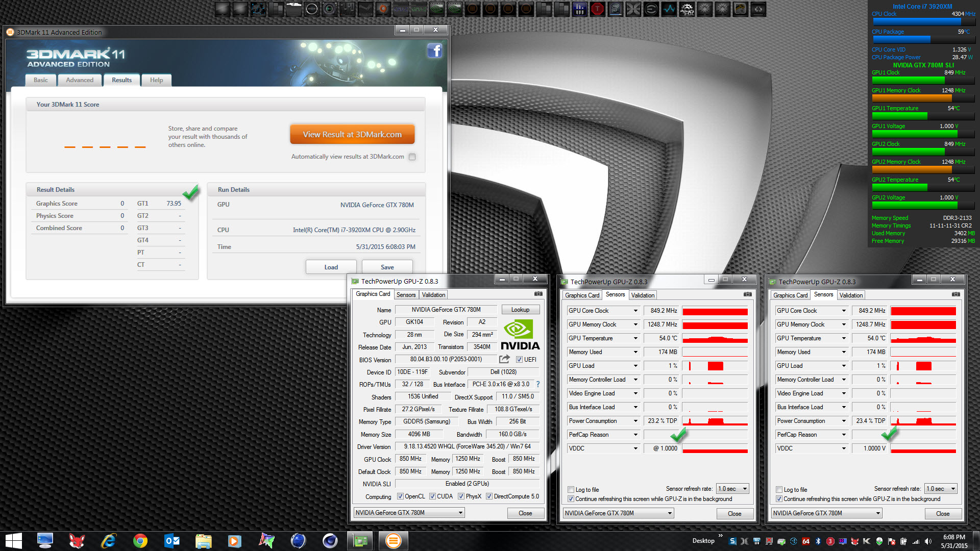This screenshot has height=551, width=980.
Task: Toggle Automatically view results at 3DMark.com checkbox
Action: coord(412,157)
